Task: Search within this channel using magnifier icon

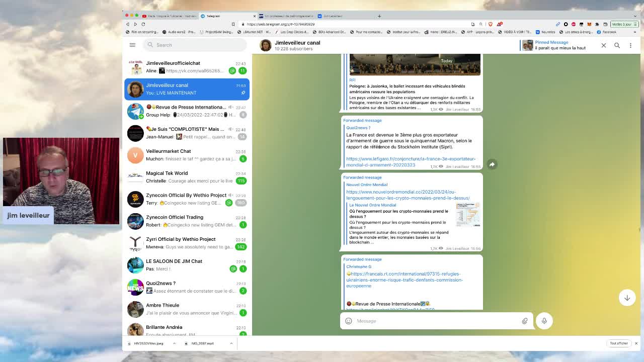Action: (617, 45)
